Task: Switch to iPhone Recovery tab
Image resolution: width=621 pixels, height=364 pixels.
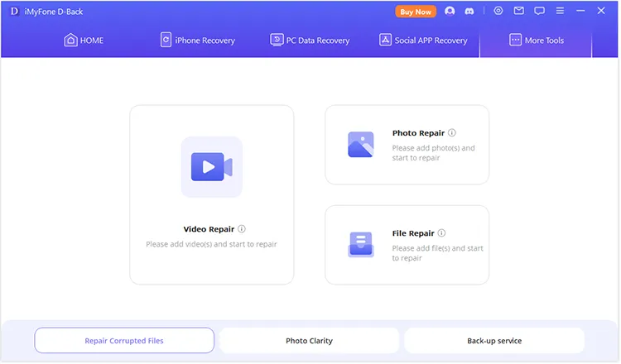Action: [198, 41]
